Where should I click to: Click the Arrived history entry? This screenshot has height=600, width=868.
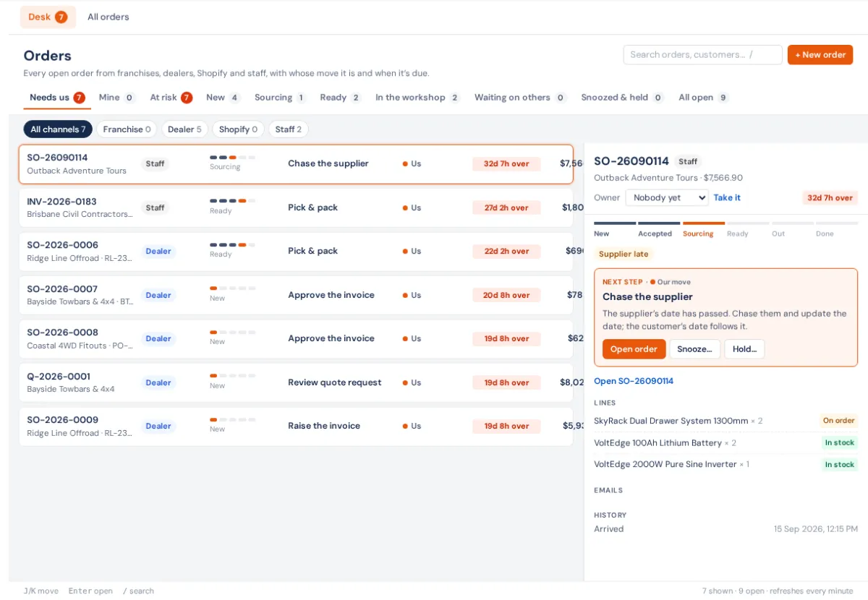click(726, 529)
